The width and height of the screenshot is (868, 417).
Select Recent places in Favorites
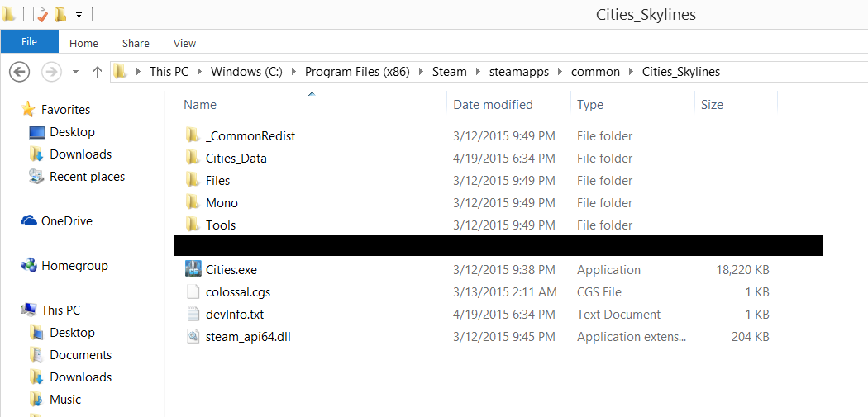coord(87,177)
